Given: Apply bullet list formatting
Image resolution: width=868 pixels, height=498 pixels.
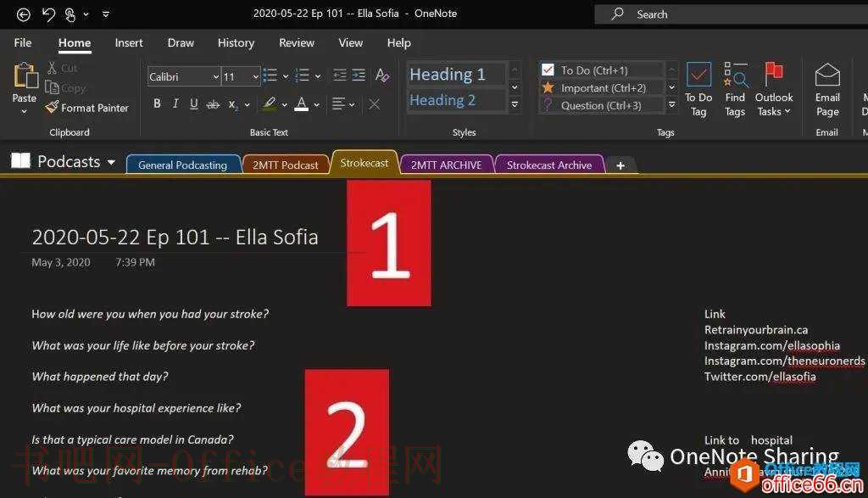Looking at the screenshot, I should (x=270, y=76).
